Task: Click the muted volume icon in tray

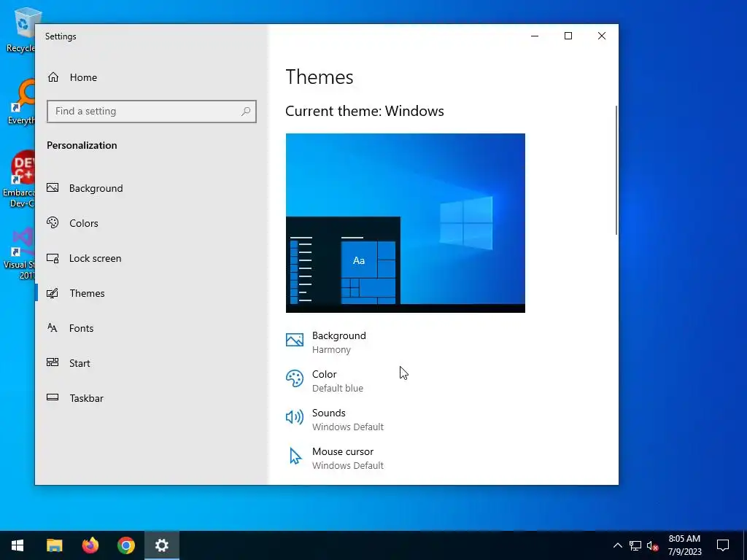Action: pos(652,545)
